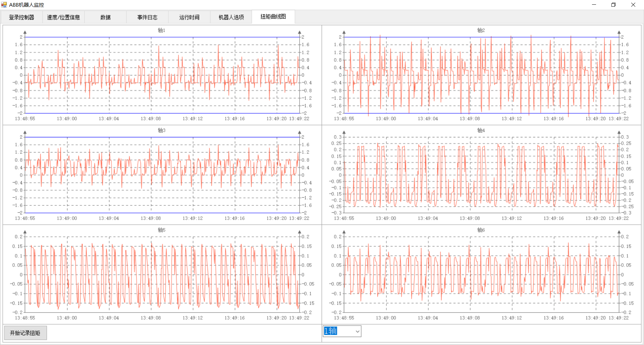Open the axis selection dropdown showing 1轴
This screenshot has width=644, height=345.
[341, 331]
